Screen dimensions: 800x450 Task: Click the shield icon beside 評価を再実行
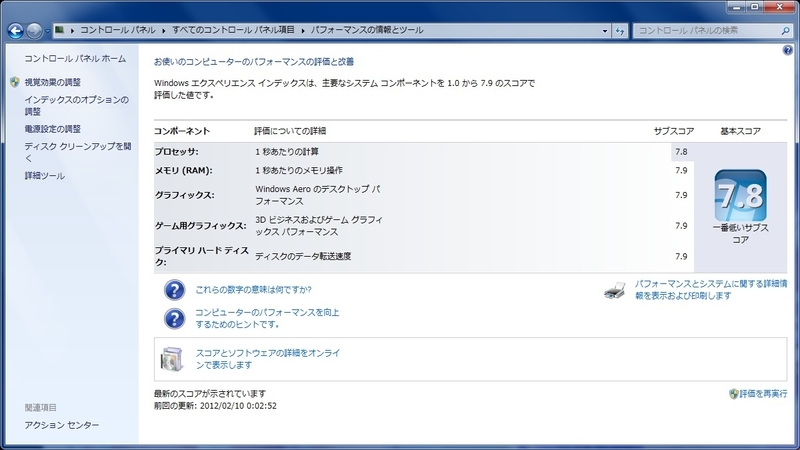click(734, 394)
